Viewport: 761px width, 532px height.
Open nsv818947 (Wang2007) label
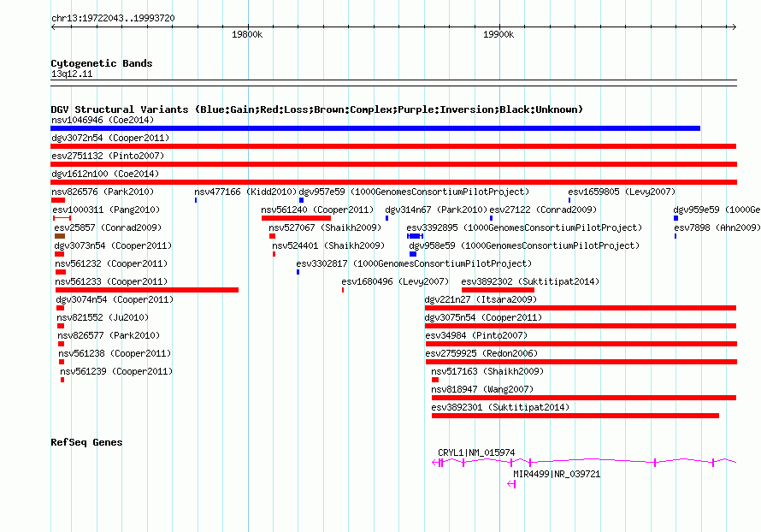482,389
